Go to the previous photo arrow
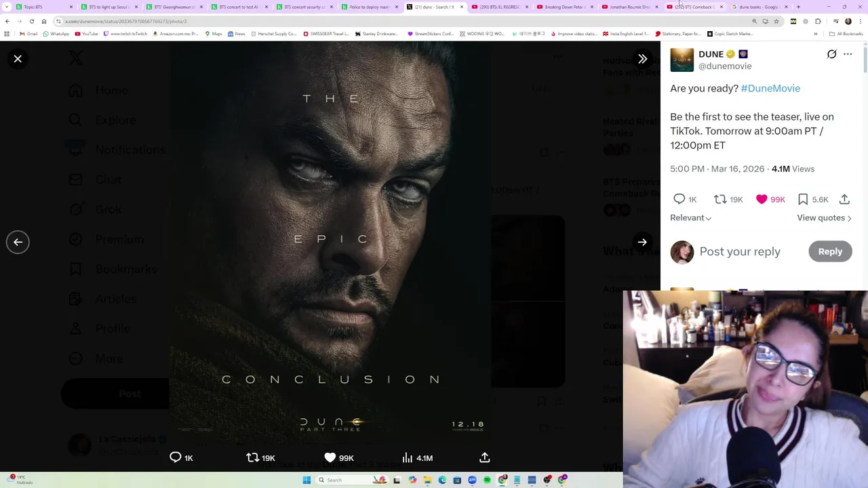The height and width of the screenshot is (488, 868). (18, 242)
